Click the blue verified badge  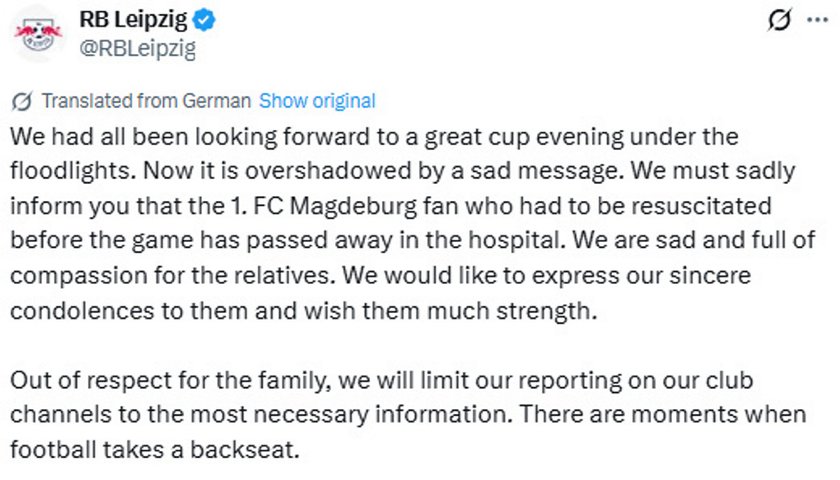(x=209, y=20)
